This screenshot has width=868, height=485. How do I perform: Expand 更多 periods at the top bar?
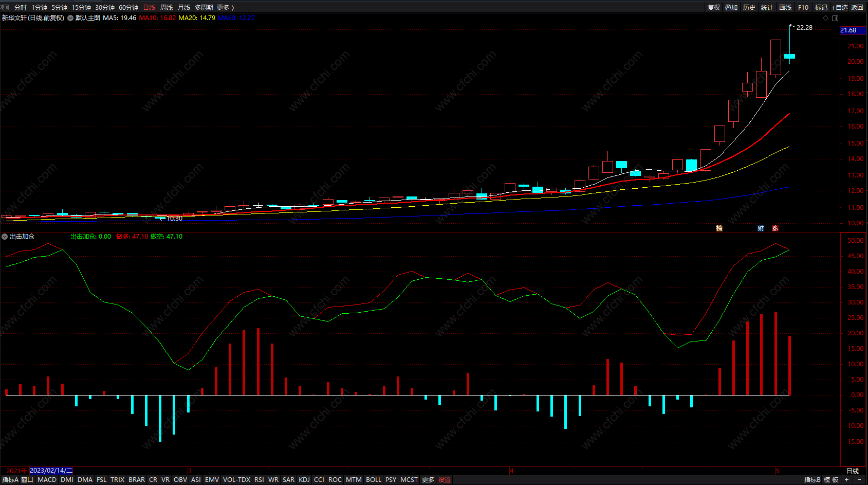[225, 8]
